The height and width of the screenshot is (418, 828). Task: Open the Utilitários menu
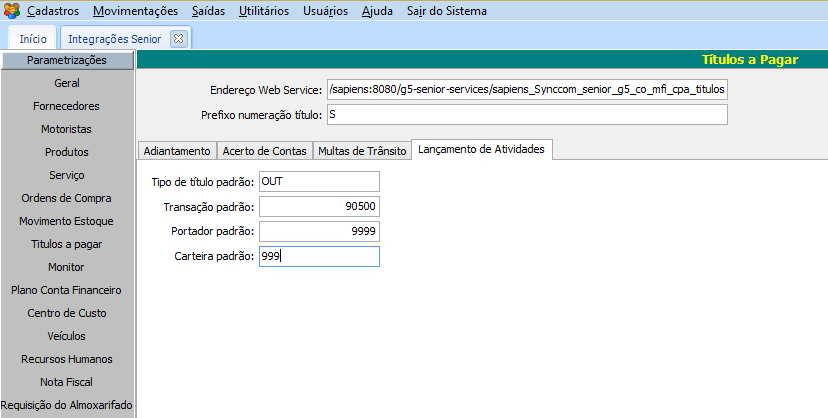point(264,11)
